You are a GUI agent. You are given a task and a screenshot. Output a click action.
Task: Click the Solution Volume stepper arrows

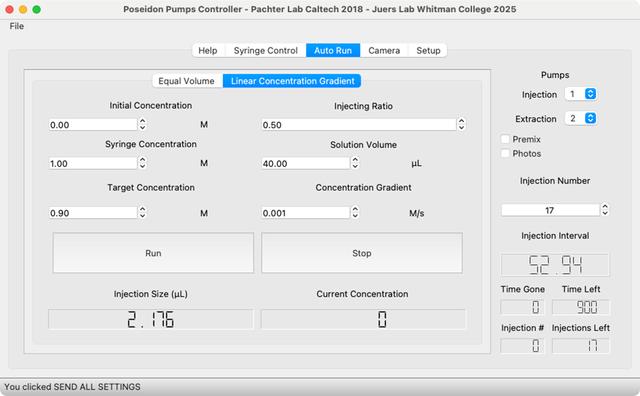[x=355, y=163]
